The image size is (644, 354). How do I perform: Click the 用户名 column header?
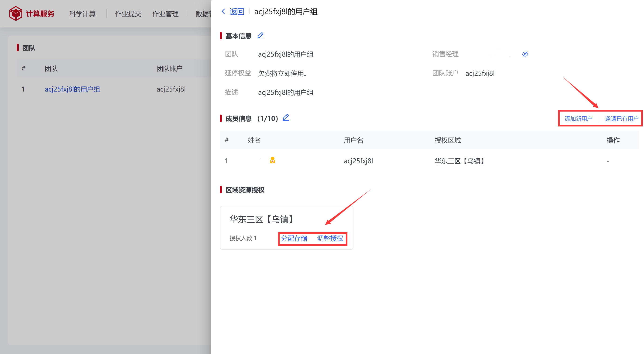coord(353,140)
